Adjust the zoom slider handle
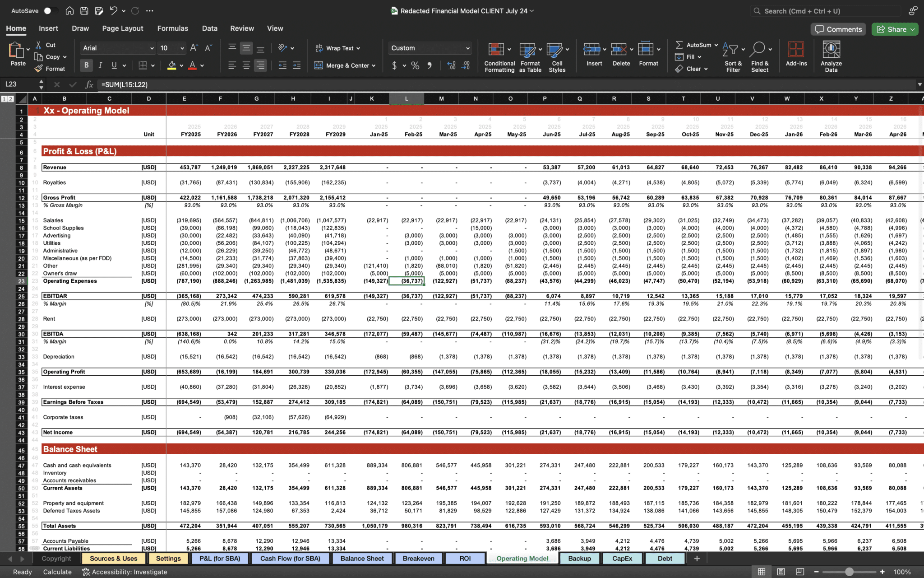 [x=849, y=572]
